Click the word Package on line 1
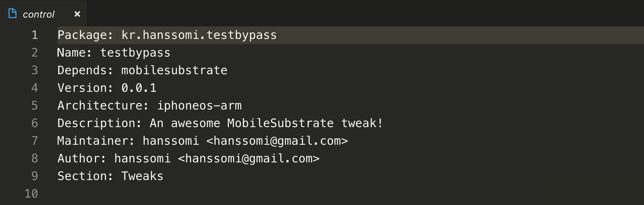Viewport: 644px width, 205px height. [82, 36]
